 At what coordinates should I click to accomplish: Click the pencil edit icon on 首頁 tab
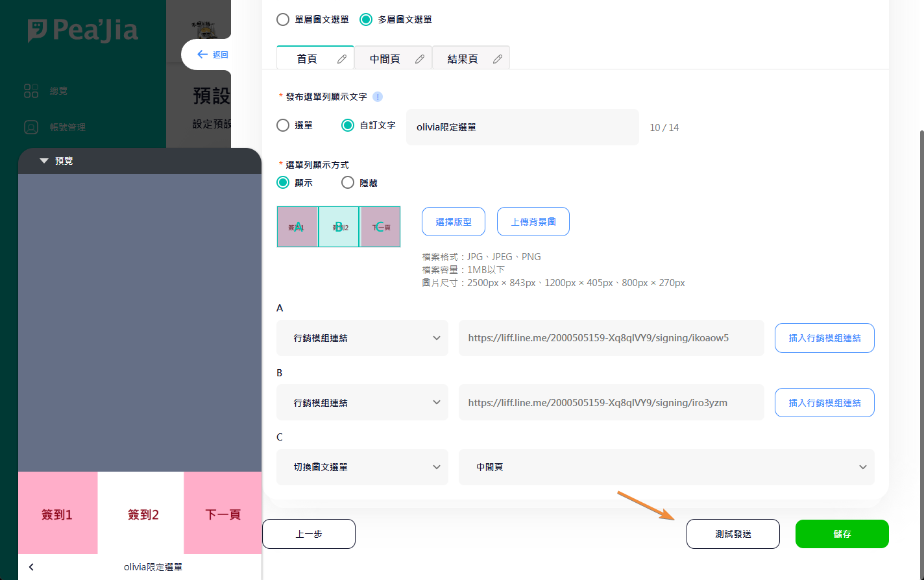(342, 59)
